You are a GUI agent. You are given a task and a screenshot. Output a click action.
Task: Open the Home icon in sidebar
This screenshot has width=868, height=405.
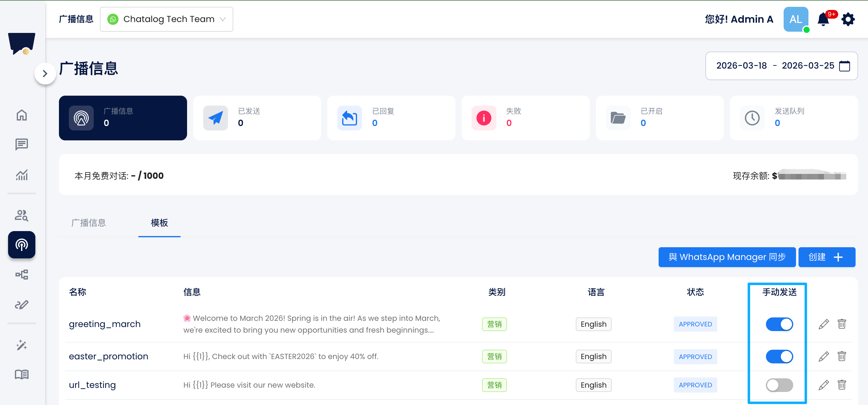coord(22,115)
